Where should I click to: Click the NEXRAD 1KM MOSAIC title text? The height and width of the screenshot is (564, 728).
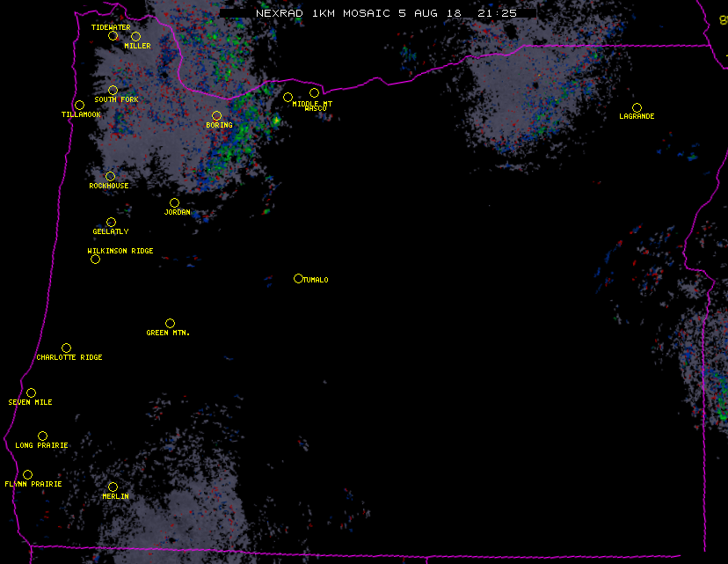coord(377,13)
